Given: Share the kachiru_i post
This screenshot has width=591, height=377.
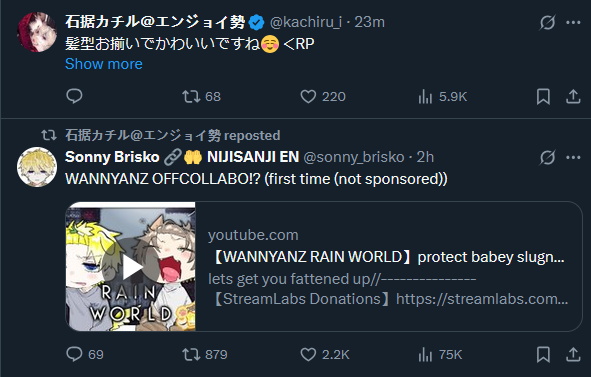Looking at the screenshot, I should click(573, 97).
